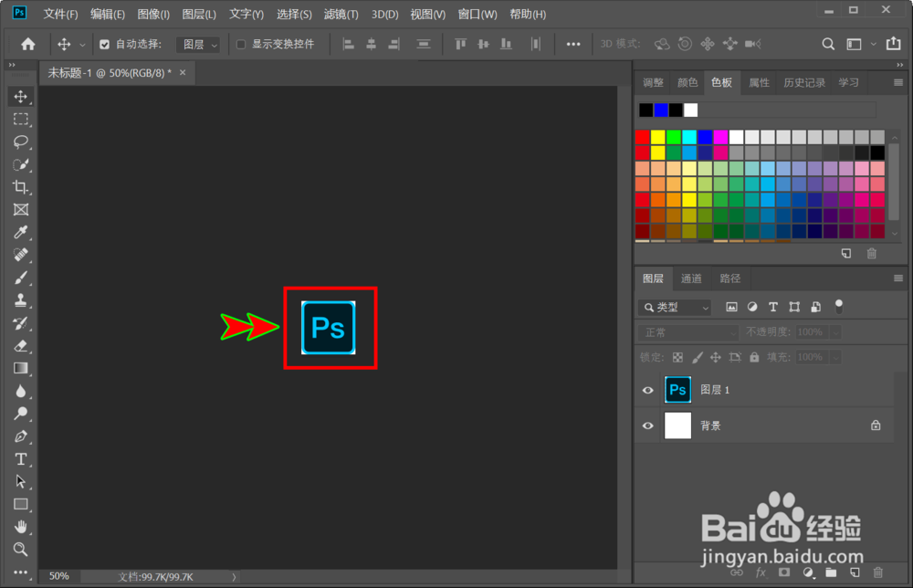Hide the 背景 layer eye
This screenshot has width=913, height=588.
click(647, 425)
